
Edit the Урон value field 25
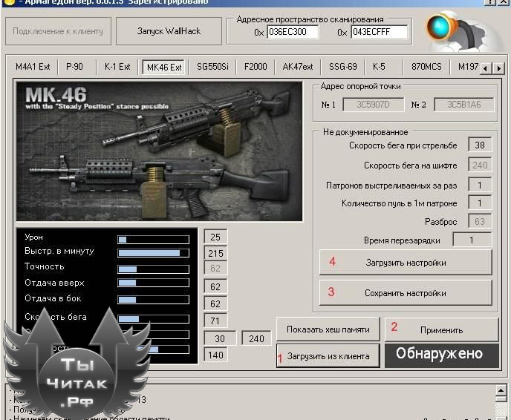(215, 237)
